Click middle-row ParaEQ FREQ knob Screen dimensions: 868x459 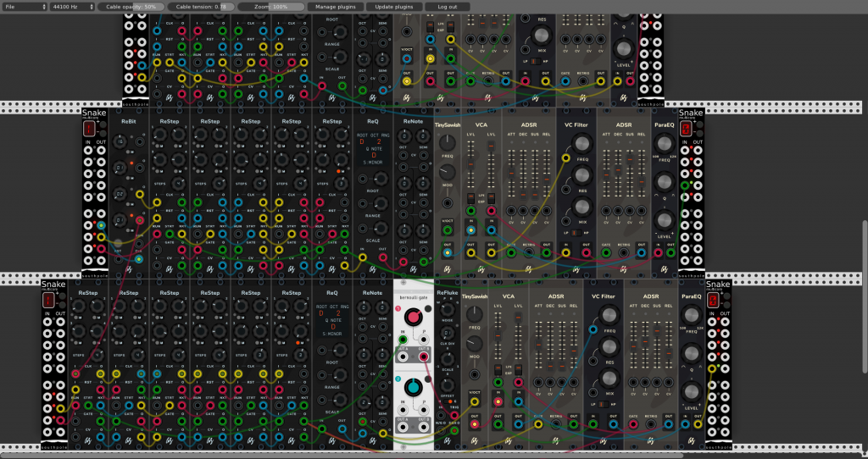(665, 144)
